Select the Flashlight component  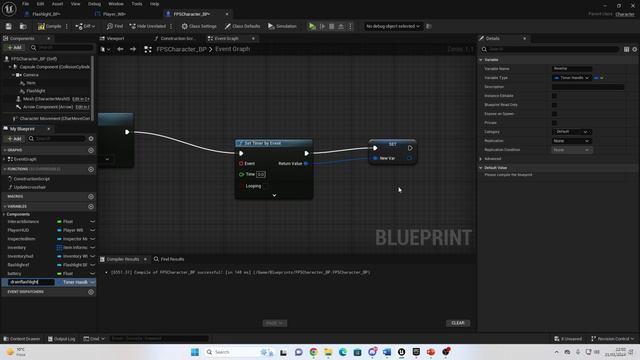click(36, 91)
